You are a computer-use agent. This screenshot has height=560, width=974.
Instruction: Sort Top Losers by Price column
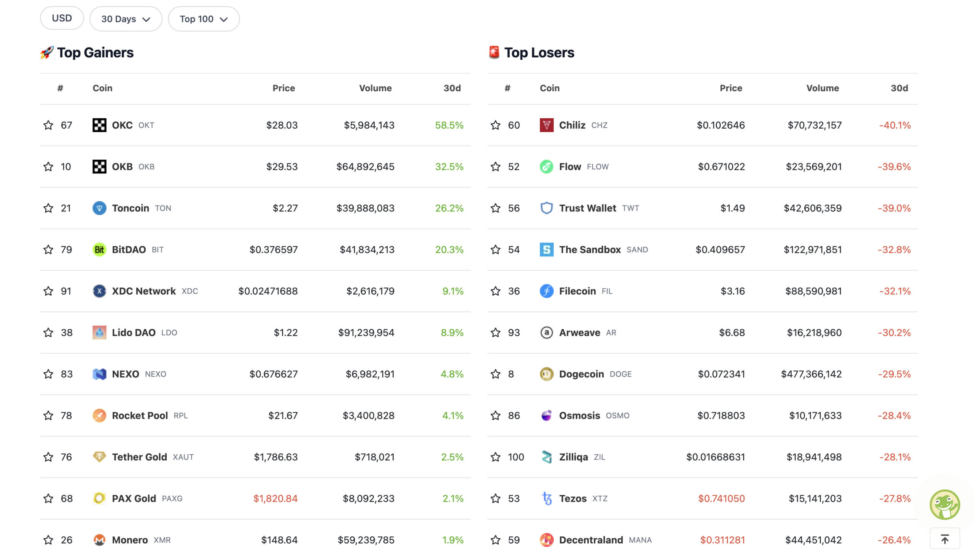(x=731, y=88)
